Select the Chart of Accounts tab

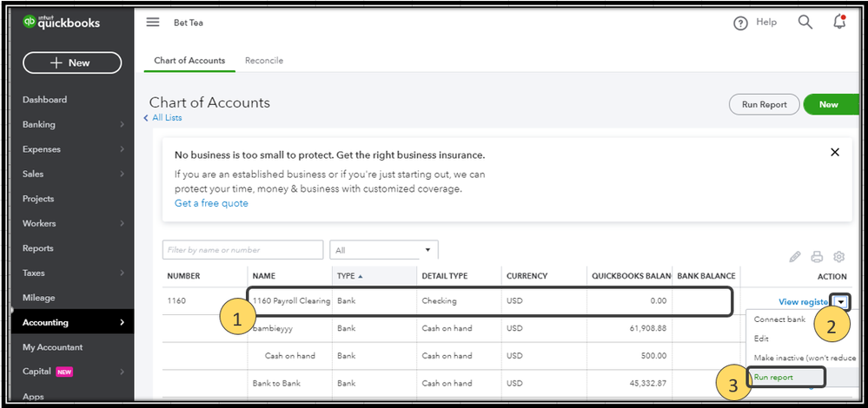click(x=190, y=60)
